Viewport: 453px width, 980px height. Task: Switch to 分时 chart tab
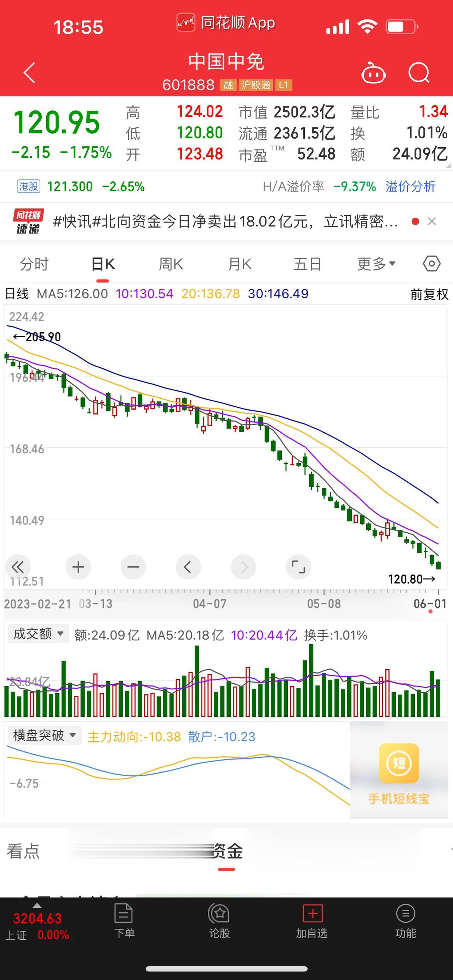point(34,264)
